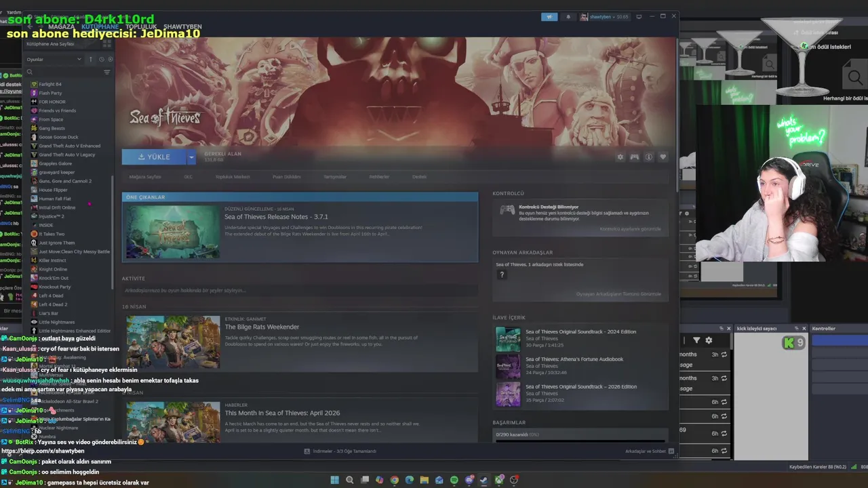Add Sea of Thieves to favorites with heart icon

663,157
